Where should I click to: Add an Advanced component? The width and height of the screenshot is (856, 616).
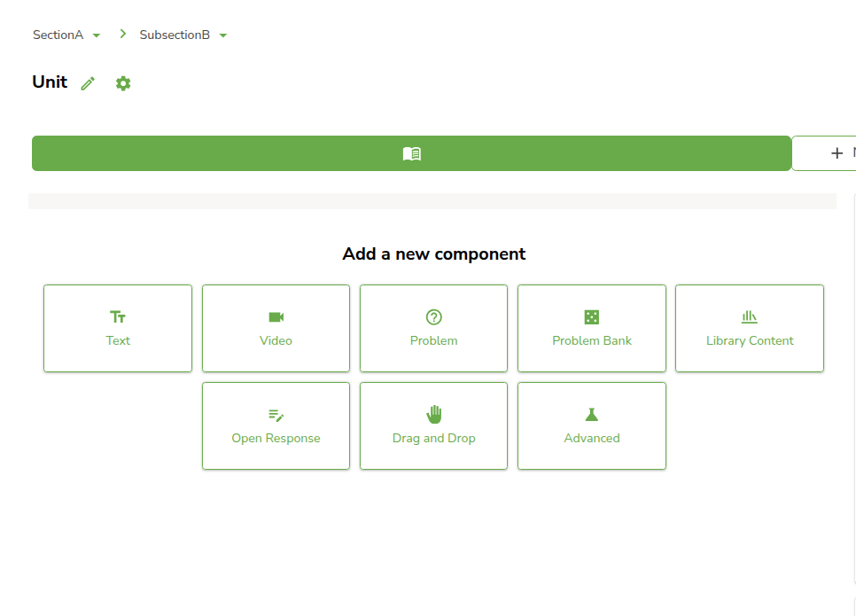point(592,426)
